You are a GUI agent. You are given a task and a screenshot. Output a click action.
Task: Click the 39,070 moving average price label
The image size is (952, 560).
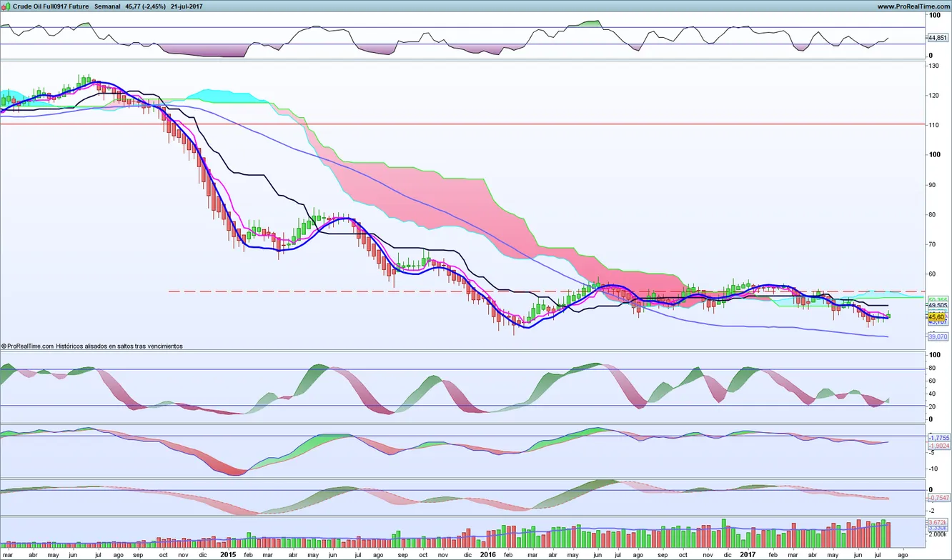936,336
